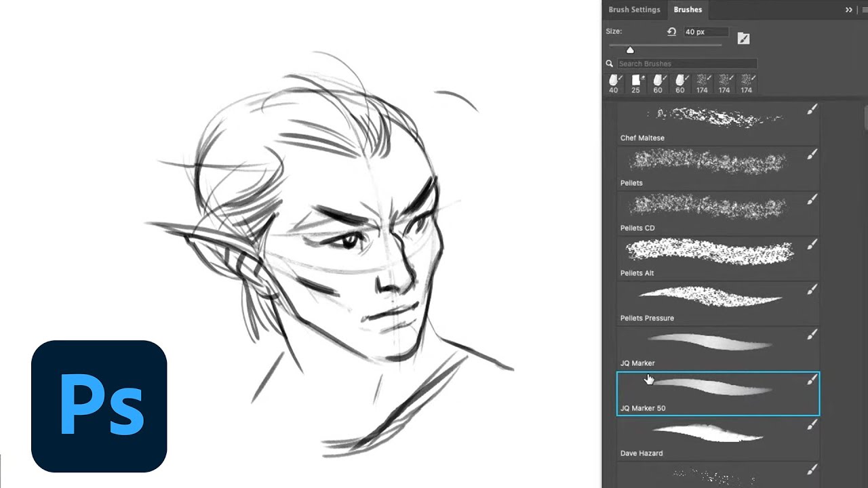Image resolution: width=868 pixels, height=488 pixels.
Task: Reset brush size with the circular arrow icon
Action: [671, 32]
